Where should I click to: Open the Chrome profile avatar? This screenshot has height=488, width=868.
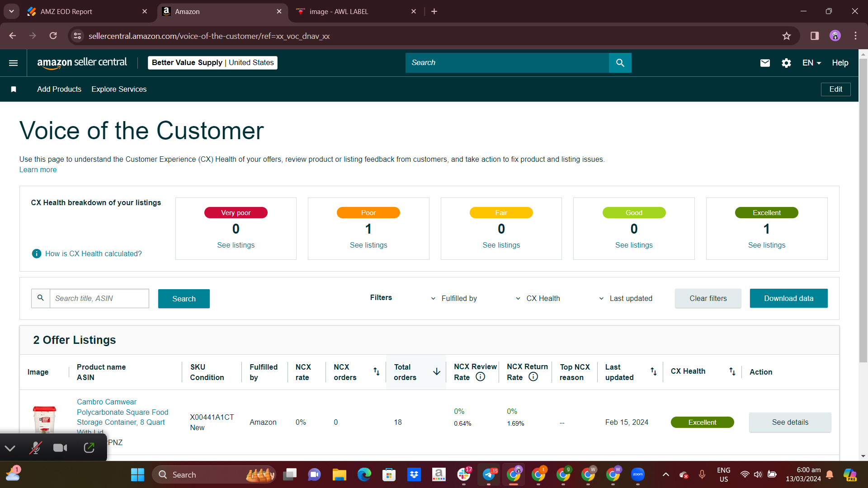(835, 36)
